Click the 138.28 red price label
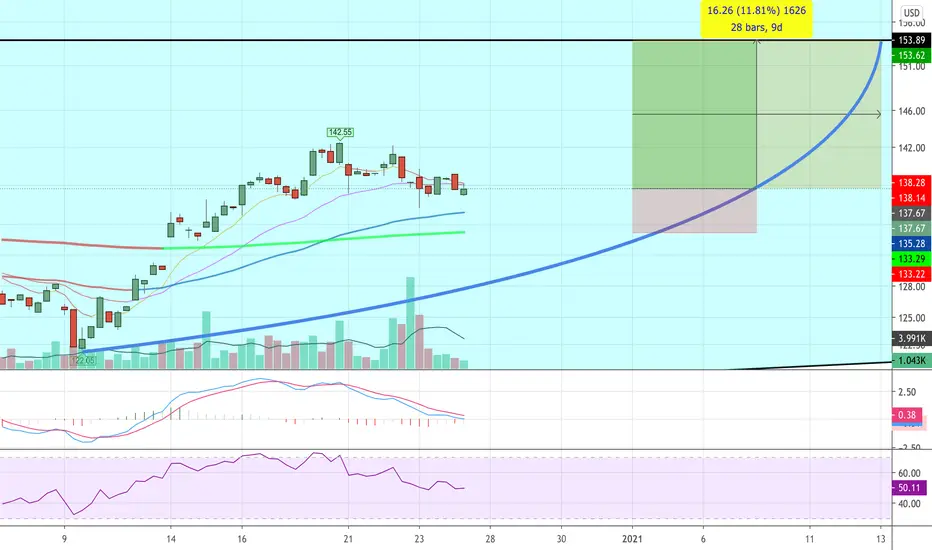The image size is (932, 550). click(x=911, y=183)
